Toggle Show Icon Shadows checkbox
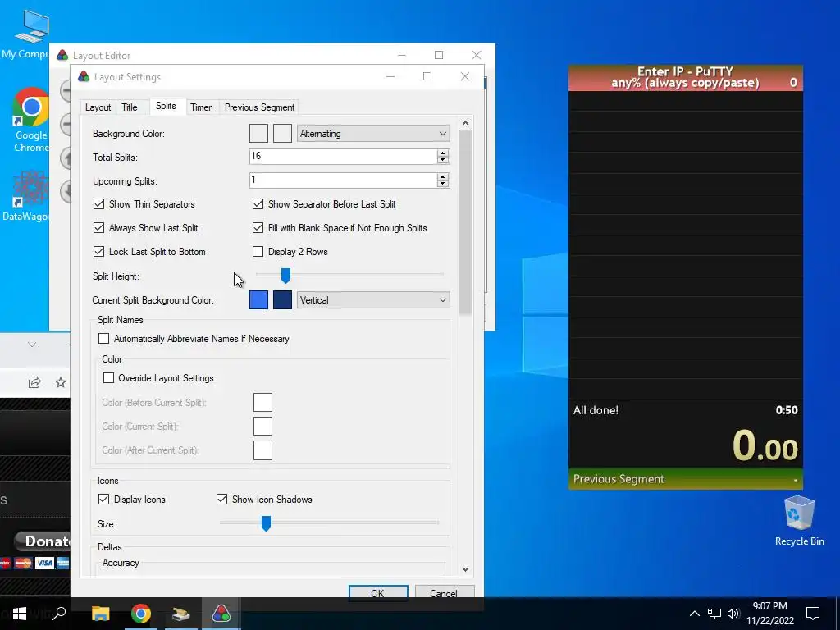 (x=221, y=500)
